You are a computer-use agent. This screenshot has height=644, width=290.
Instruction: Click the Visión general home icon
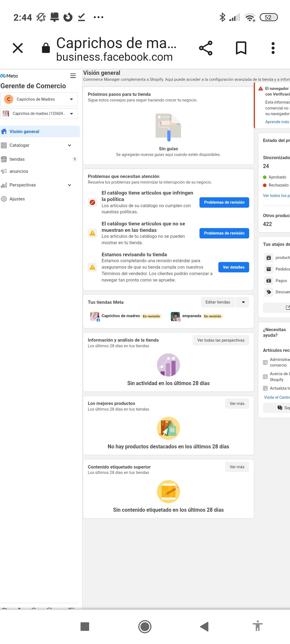pyautogui.click(x=4, y=131)
